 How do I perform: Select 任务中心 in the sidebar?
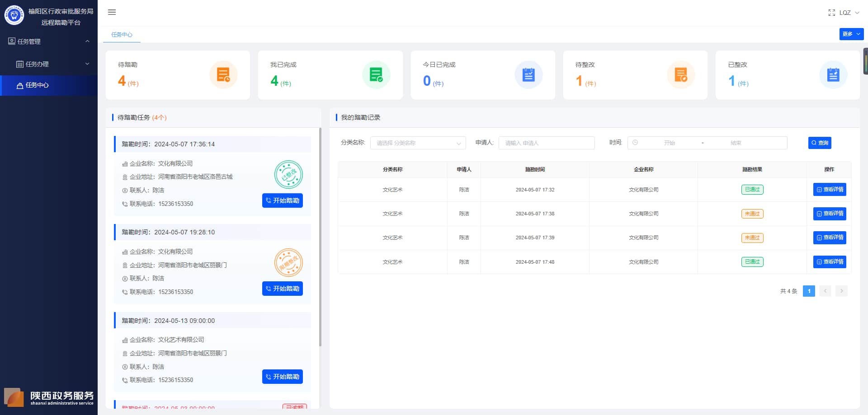49,85
